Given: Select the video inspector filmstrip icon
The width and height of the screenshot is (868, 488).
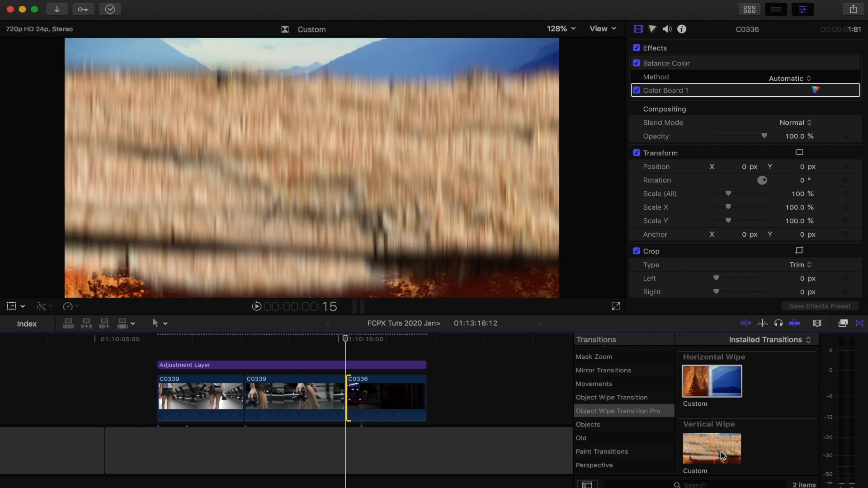Looking at the screenshot, I should (x=638, y=29).
